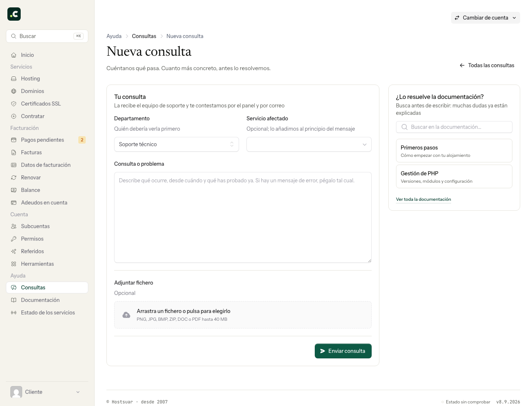
Task: Click the Ayuda breadcrumb link
Action: [114, 36]
